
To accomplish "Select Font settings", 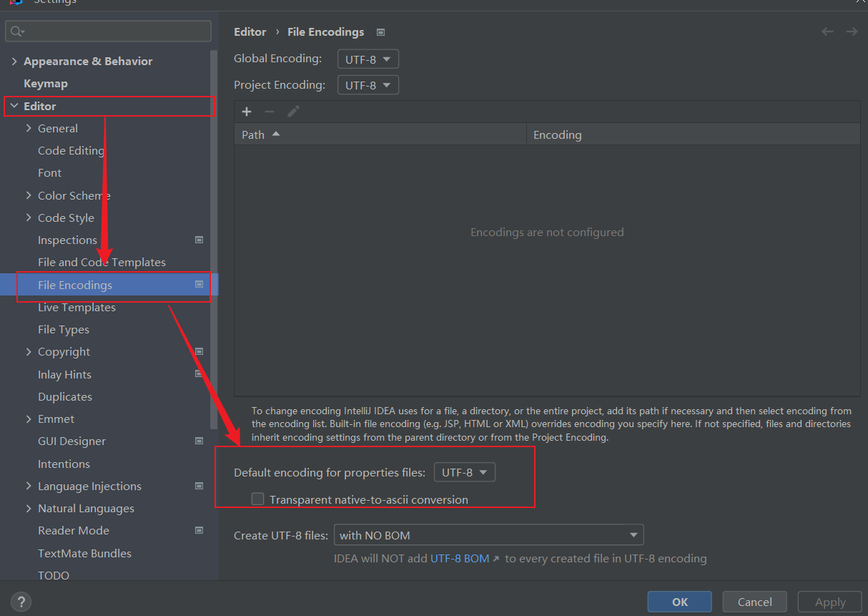I will tap(49, 172).
